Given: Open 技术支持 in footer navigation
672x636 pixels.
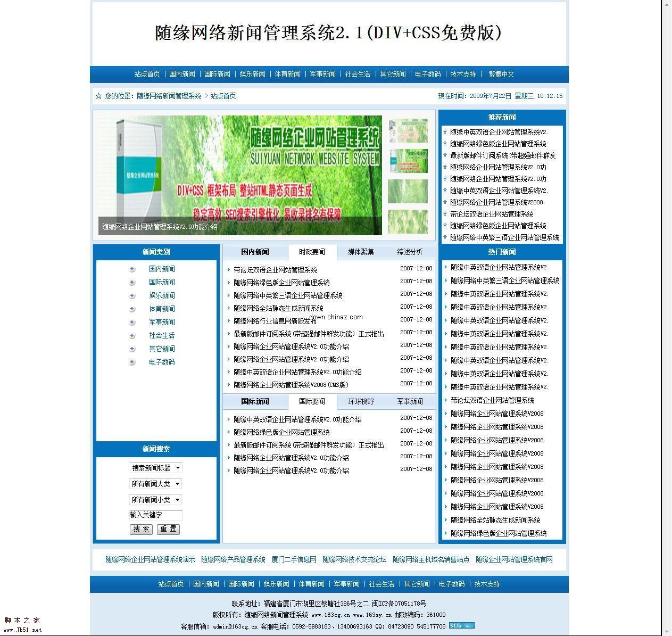Looking at the screenshot, I should [x=487, y=584].
